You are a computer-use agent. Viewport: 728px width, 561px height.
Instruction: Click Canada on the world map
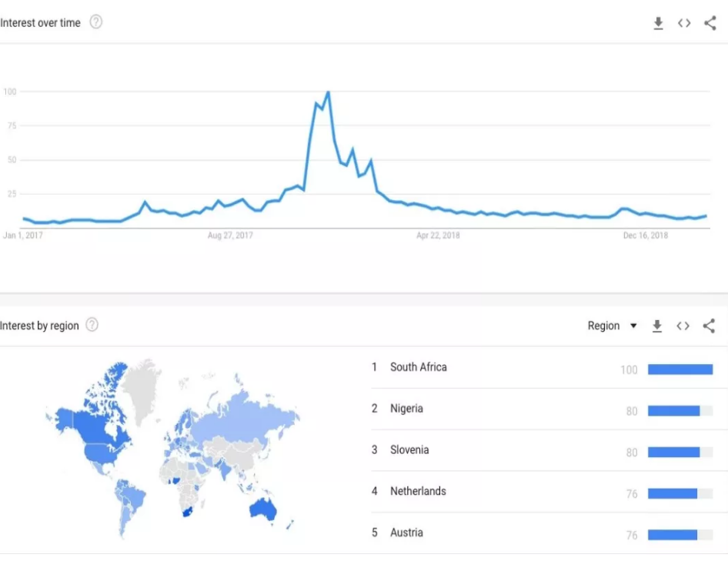pos(100,422)
